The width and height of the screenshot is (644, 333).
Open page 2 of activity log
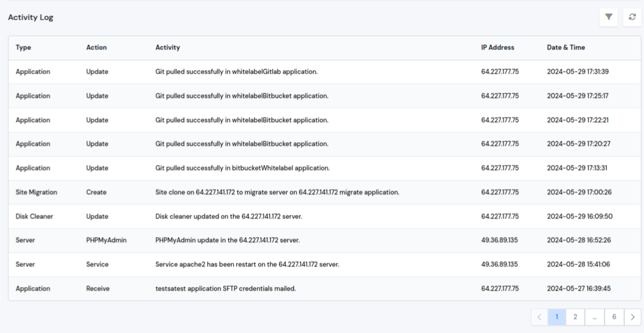point(575,317)
